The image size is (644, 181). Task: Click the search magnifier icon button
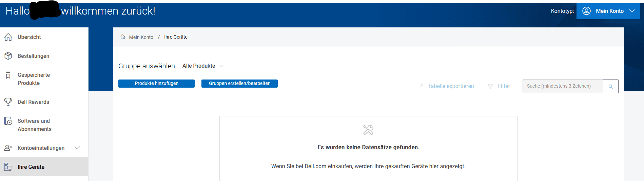(611, 86)
